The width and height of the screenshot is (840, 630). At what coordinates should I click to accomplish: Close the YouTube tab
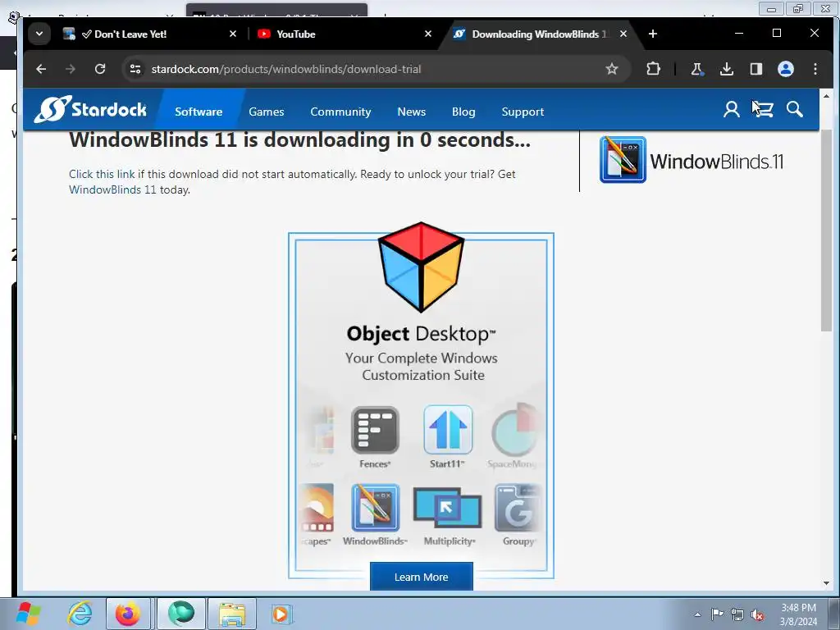(428, 34)
